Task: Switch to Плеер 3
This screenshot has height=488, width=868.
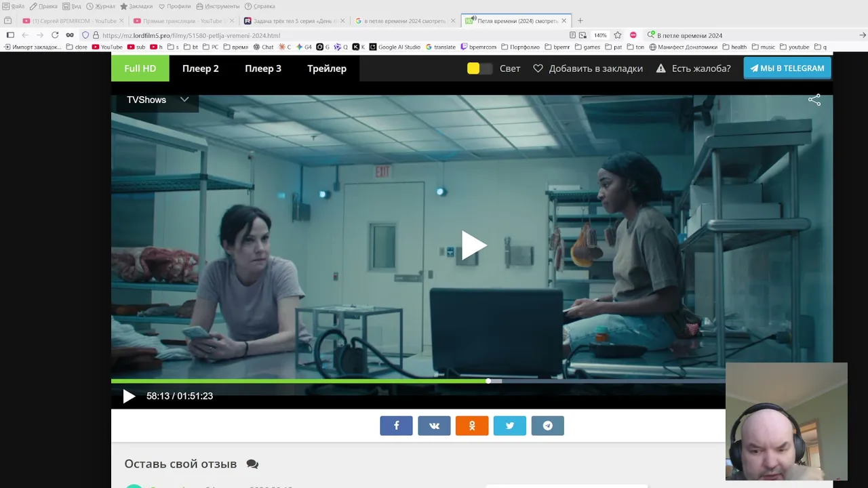Action: tap(263, 68)
